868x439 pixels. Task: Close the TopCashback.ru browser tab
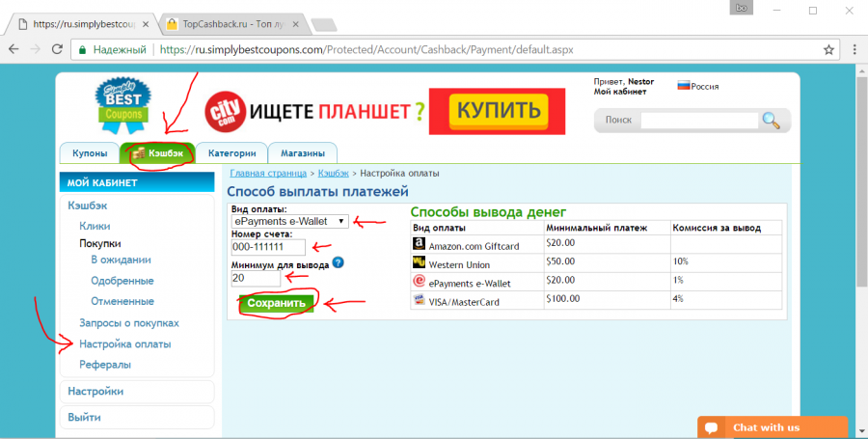click(296, 24)
